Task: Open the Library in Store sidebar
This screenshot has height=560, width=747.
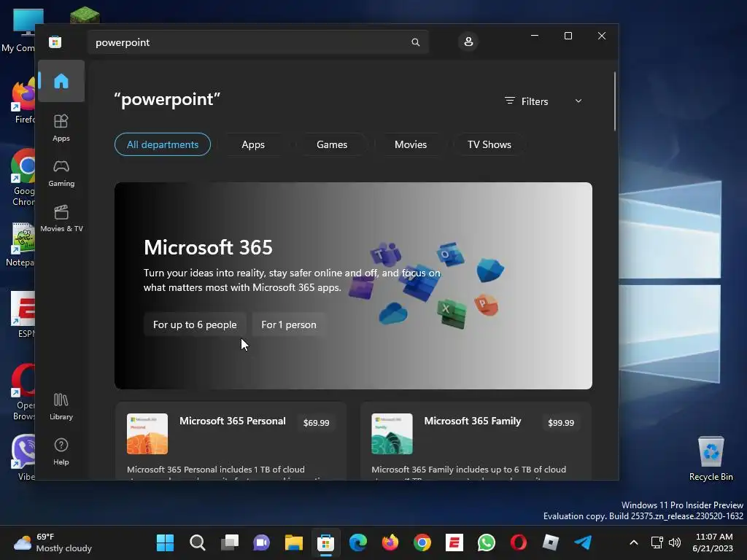Action: click(x=61, y=406)
